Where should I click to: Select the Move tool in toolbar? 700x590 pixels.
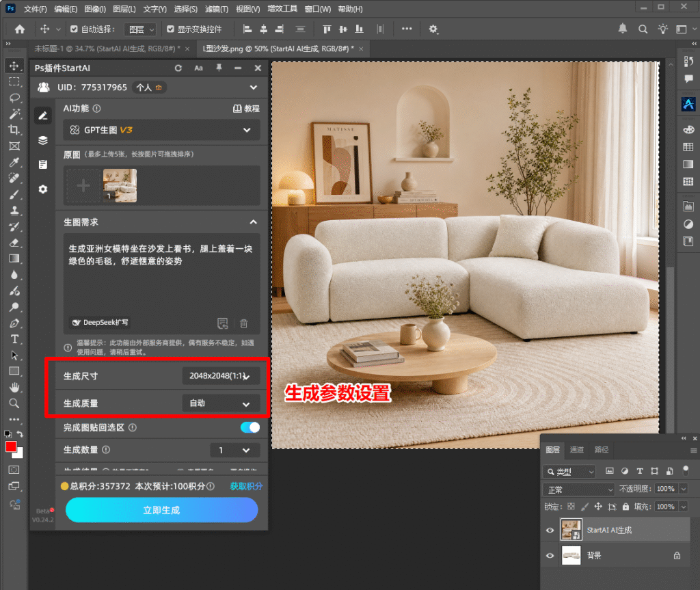click(x=14, y=66)
